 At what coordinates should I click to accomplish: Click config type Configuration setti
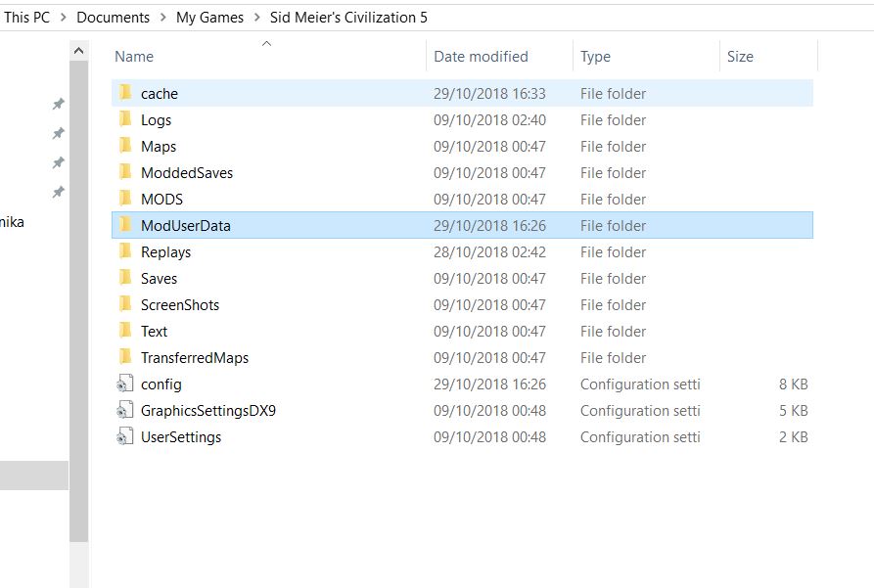coord(640,384)
